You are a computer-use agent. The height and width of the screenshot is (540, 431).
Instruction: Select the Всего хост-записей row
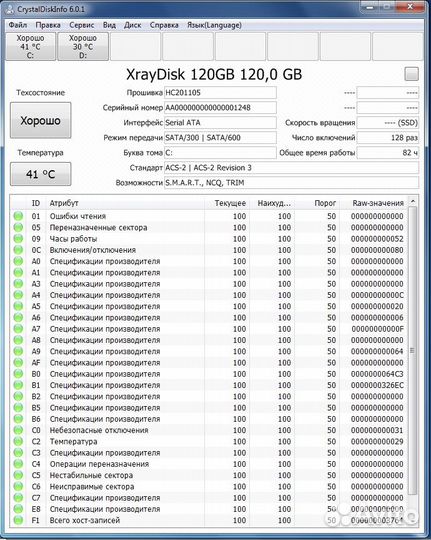pyautogui.click(x=209, y=520)
